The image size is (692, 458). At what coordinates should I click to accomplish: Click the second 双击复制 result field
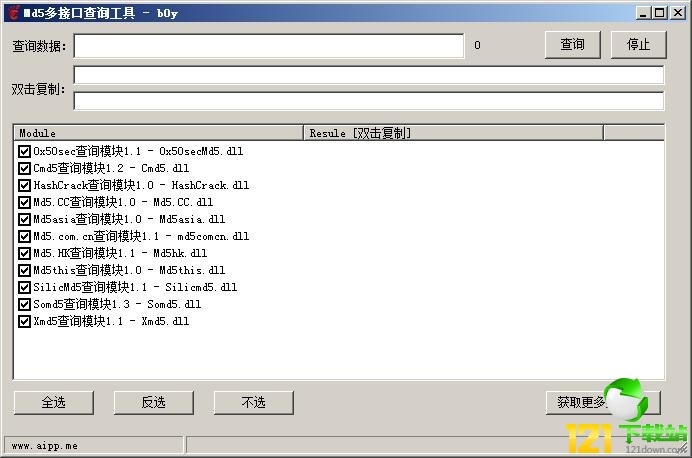click(x=368, y=100)
